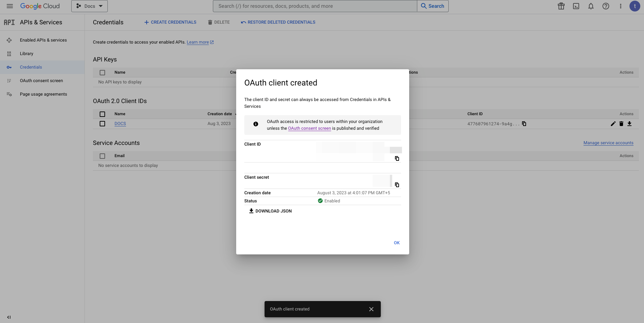This screenshot has width=644, height=323.
Task: Click the 'No API keys to display' text
Action: [x=120, y=82]
